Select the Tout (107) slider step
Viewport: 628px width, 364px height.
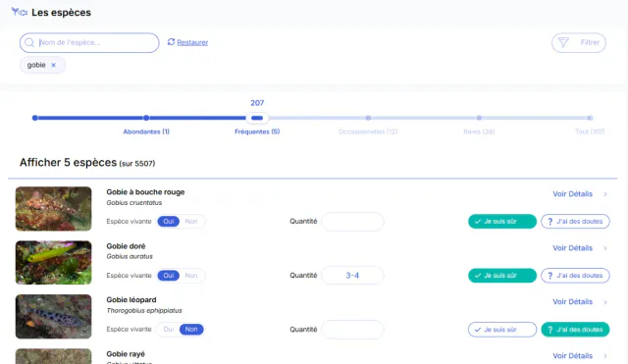[x=590, y=118]
